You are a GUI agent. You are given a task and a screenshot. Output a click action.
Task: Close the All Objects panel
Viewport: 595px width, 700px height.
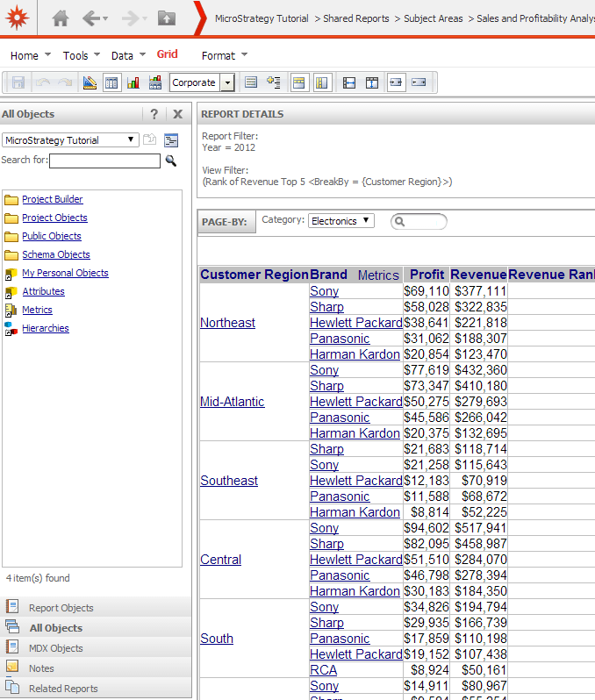tap(178, 114)
